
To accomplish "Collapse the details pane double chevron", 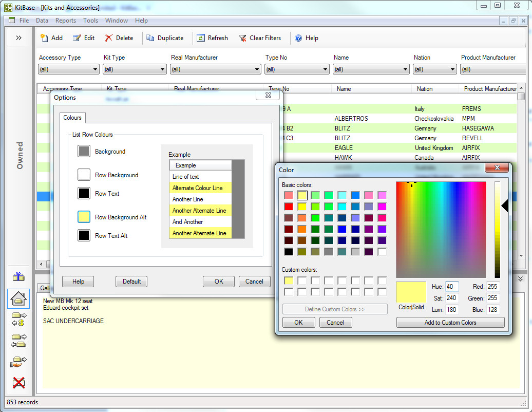I will click(521, 278).
